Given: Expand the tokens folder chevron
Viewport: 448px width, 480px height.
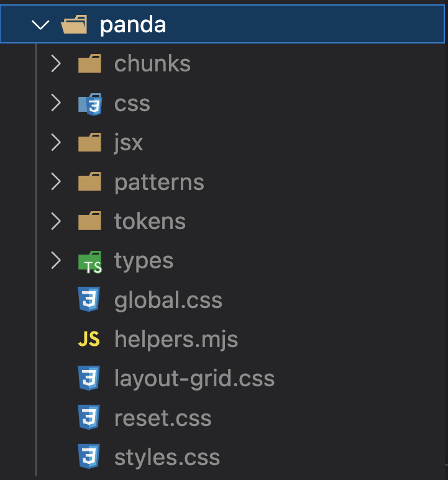Looking at the screenshot, I should click(x=56, y=221).
